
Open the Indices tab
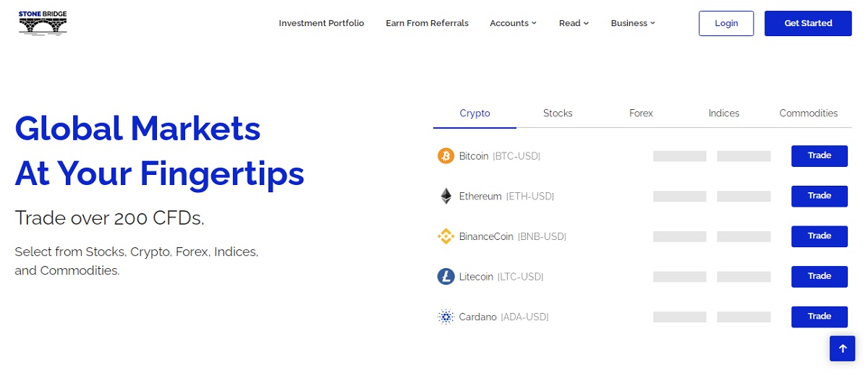pyautogui.click(x=724, y=113)
